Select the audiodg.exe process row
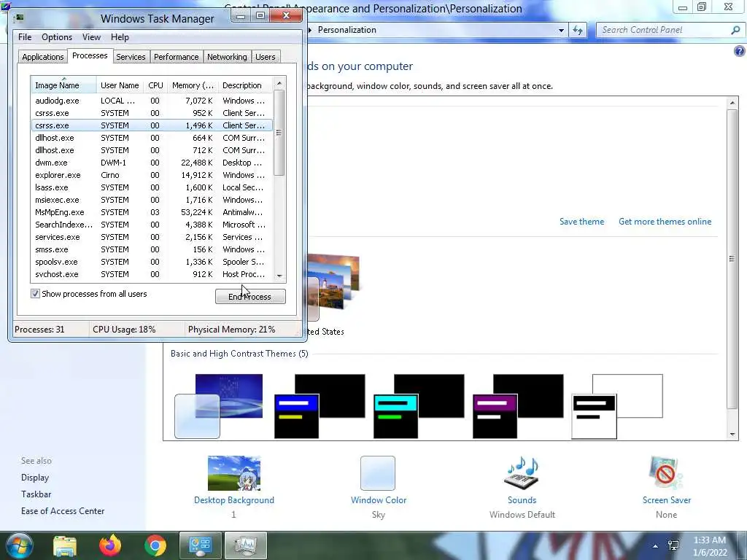This screenshot has width=747, height=560. tap(152, 101)
